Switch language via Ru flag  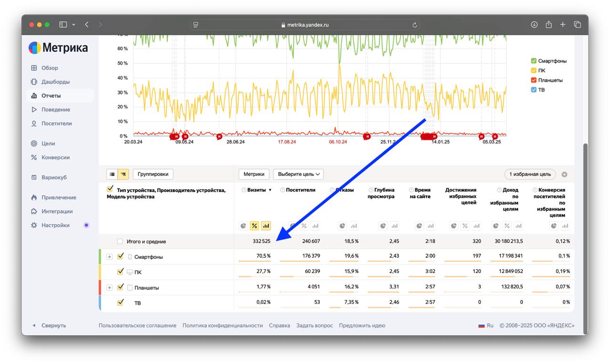click(x=486, y=325)
